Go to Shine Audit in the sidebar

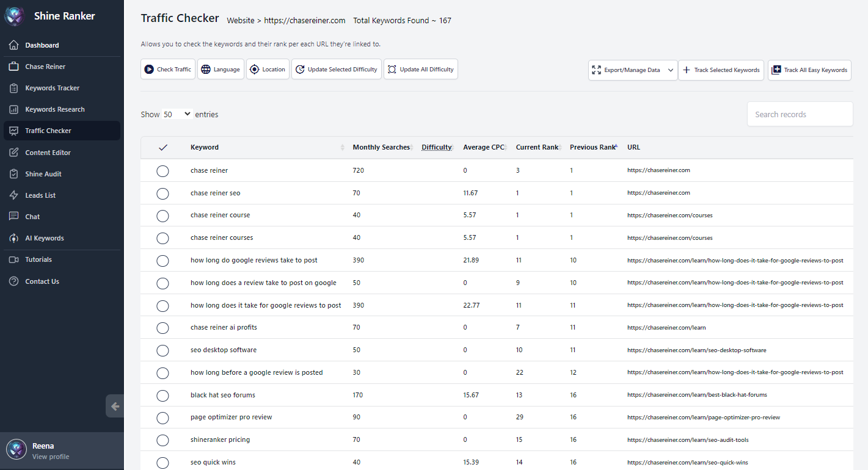(x=43, y=174)
